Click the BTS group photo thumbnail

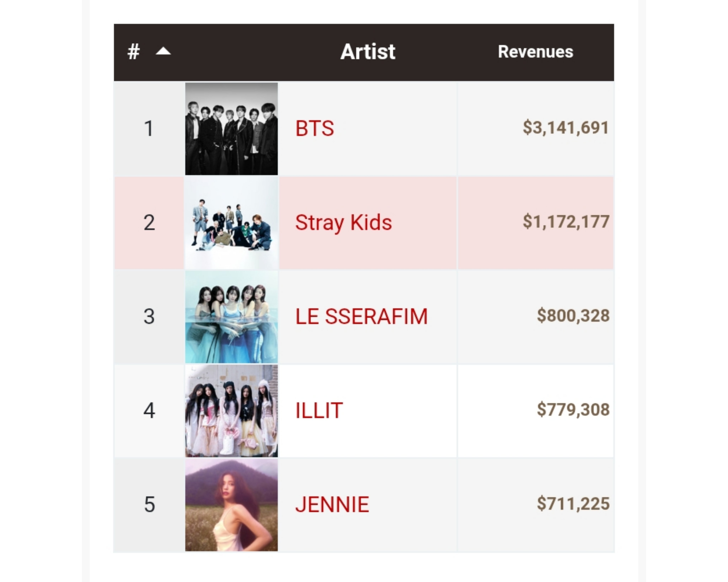[x=231, y=129]
